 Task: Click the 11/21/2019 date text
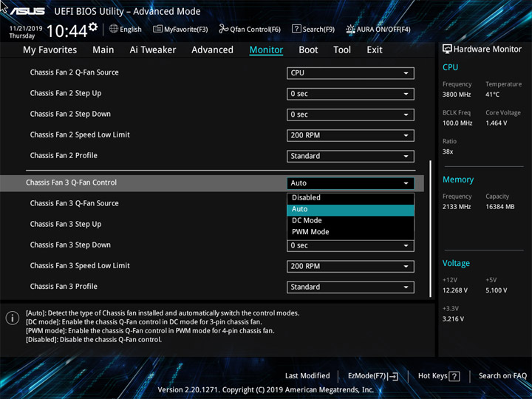pyautogui.click(x=25, y=29)
